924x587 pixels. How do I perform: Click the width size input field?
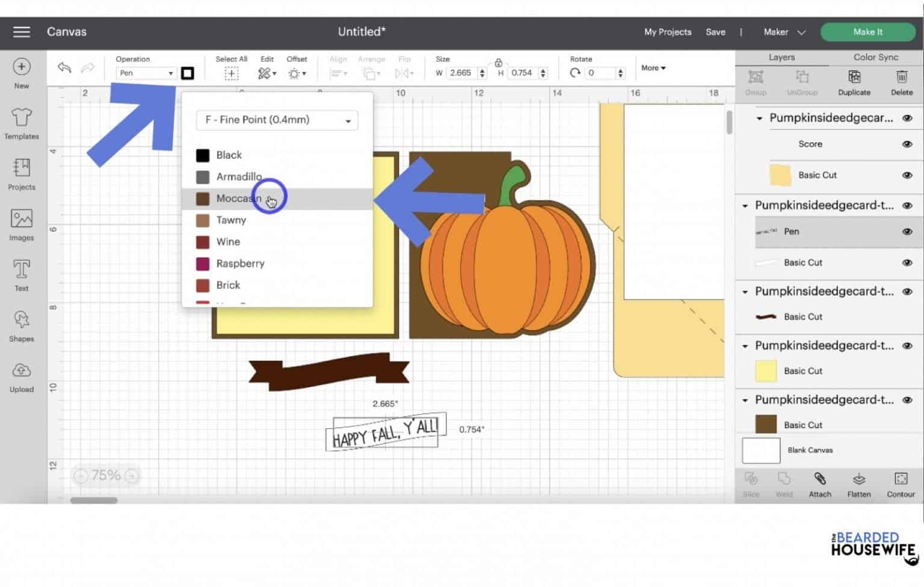click(462, 73)
